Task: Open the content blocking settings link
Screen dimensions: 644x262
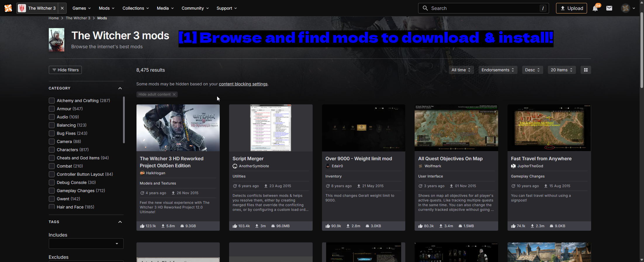Action: [243, 84]
